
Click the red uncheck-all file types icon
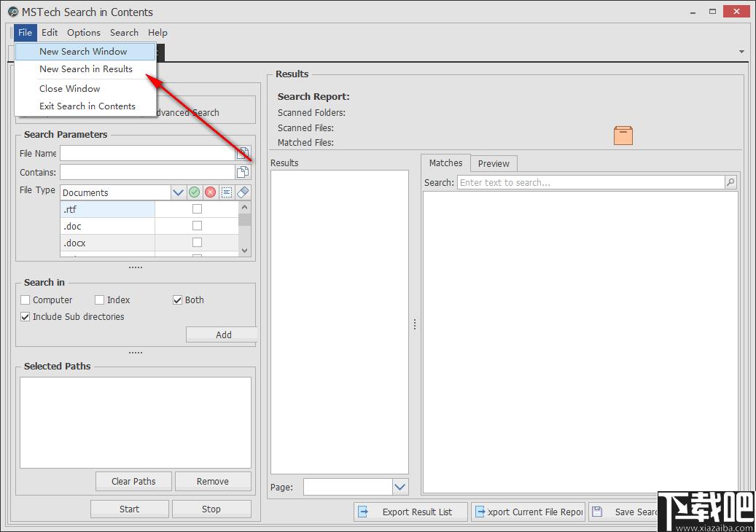(x=210, y=192)
